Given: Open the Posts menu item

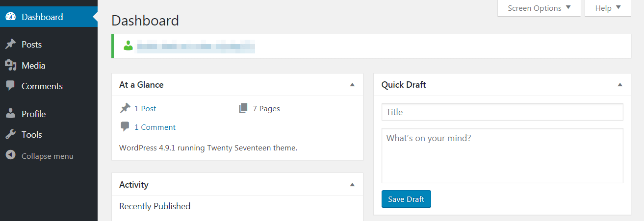Looking at the screenshot, I should click(x=49, y=44).
